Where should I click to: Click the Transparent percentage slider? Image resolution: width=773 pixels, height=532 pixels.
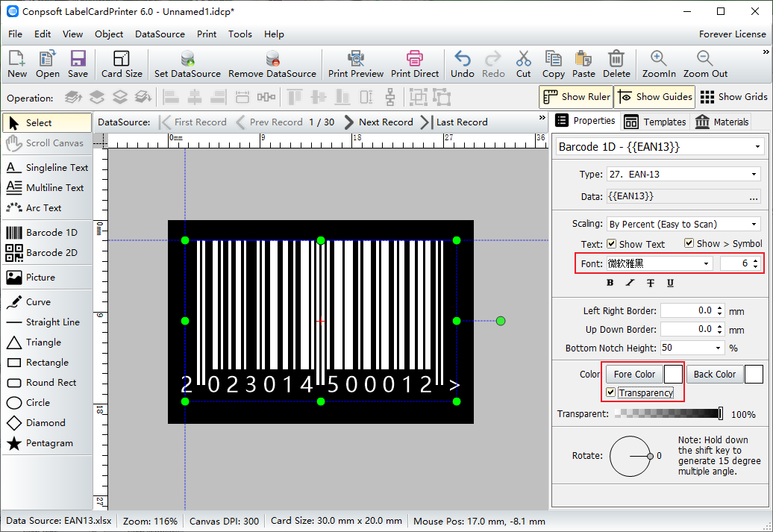pyautogui.click(x=669, y=413)
